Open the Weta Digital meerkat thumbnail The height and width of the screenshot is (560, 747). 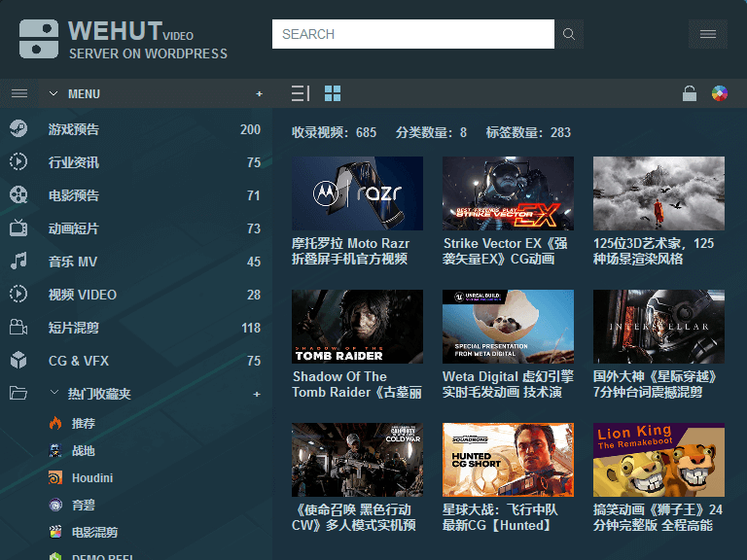(x=508, y=327)
